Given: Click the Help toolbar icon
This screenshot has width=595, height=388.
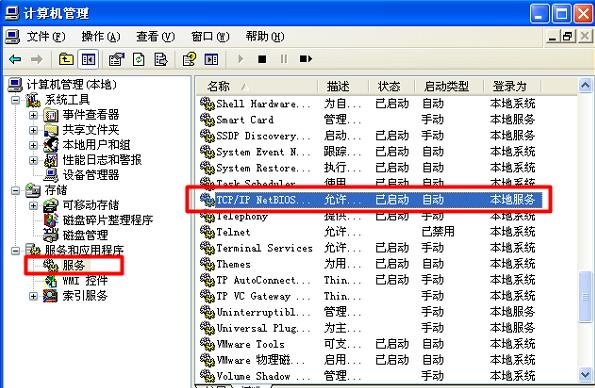Looking at the screenshot, I should coord(189,59).
